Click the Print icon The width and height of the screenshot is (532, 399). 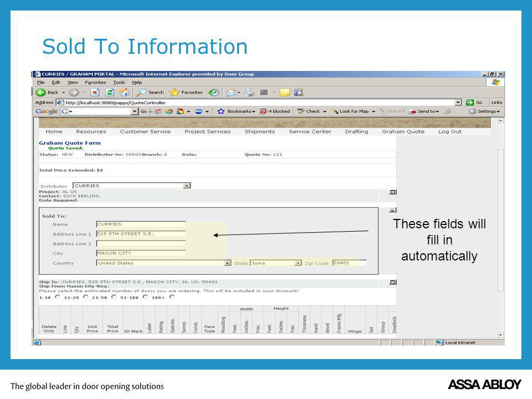click(249, 93)
